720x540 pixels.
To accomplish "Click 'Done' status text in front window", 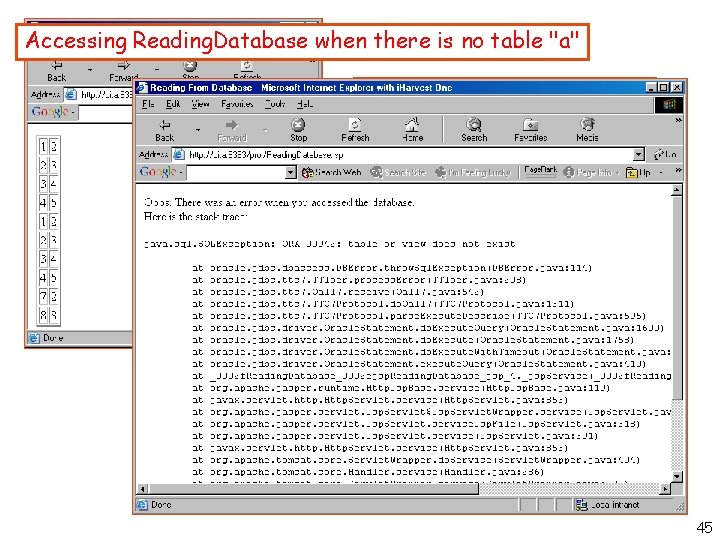I will click(161, 505).
